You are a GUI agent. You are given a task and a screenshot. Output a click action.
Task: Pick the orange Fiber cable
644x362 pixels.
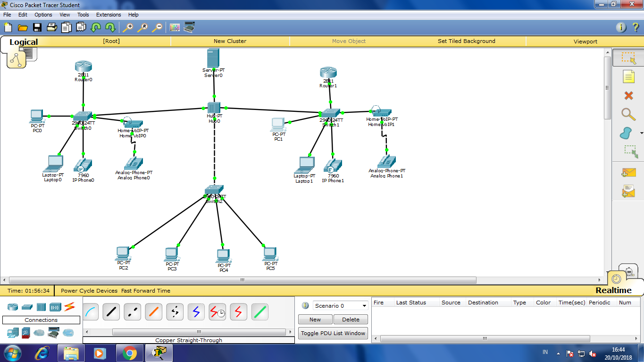(x=154, y=311)
